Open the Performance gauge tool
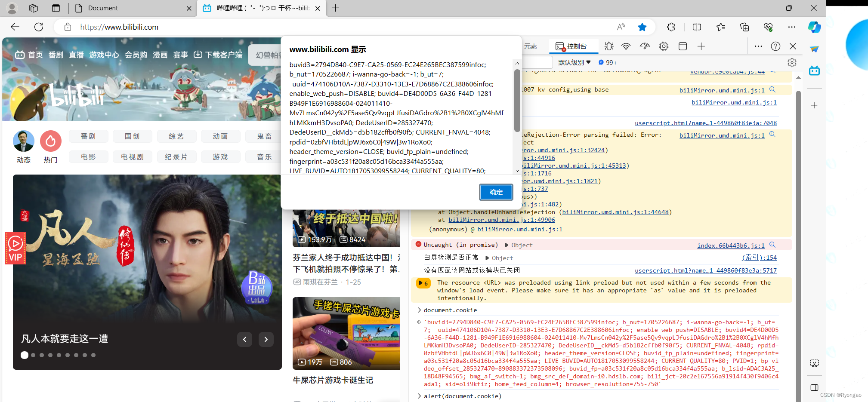 [645, 46]
